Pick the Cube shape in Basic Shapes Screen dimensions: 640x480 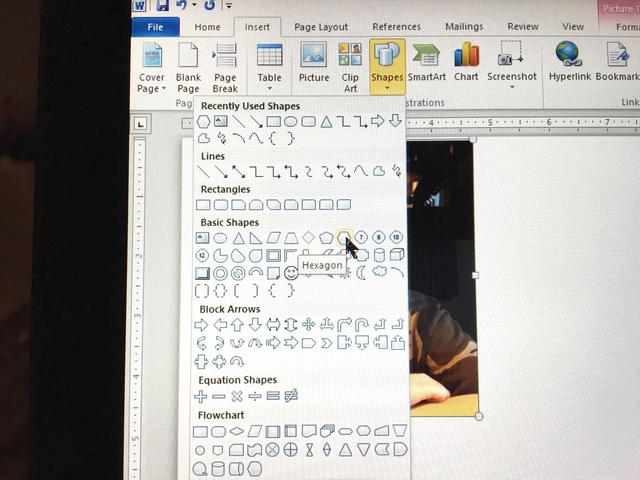tap(397, 255)
